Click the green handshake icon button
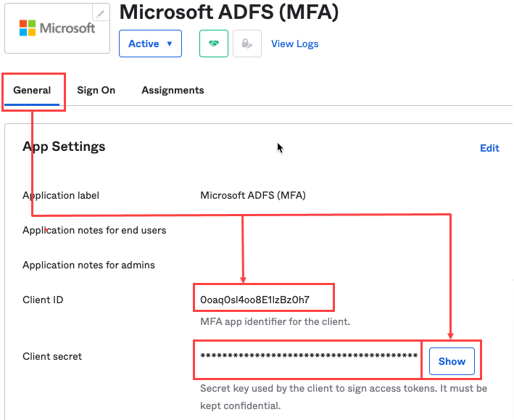 pyautogui.click(x=214, y=44)
